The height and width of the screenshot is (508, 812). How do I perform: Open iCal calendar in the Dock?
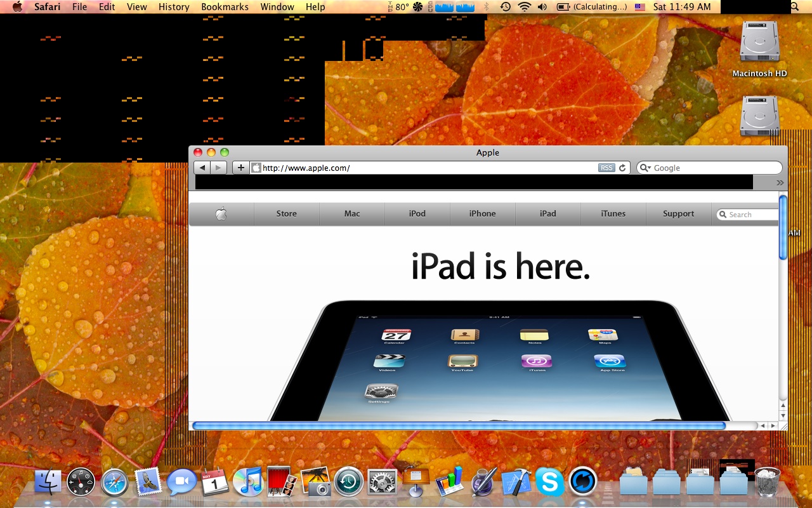click(x=215, y=483)
